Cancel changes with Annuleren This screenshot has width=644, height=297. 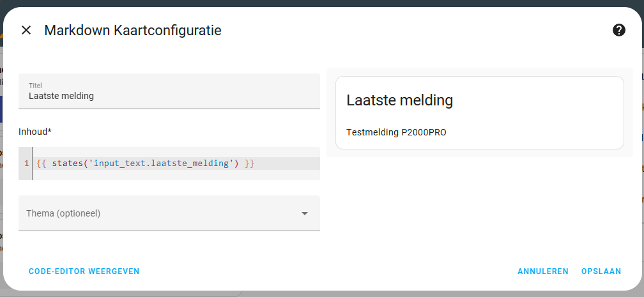[x=543, y=271]
